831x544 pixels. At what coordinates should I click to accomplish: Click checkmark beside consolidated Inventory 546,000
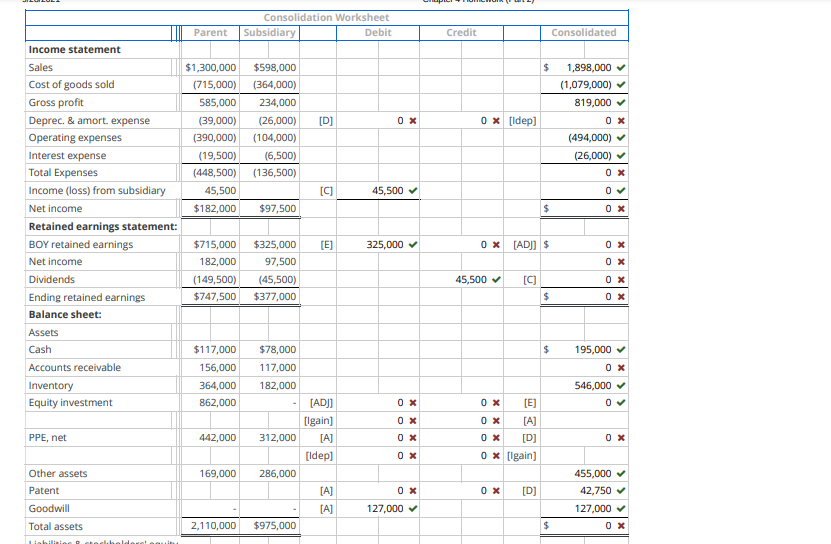coord(621,385)
